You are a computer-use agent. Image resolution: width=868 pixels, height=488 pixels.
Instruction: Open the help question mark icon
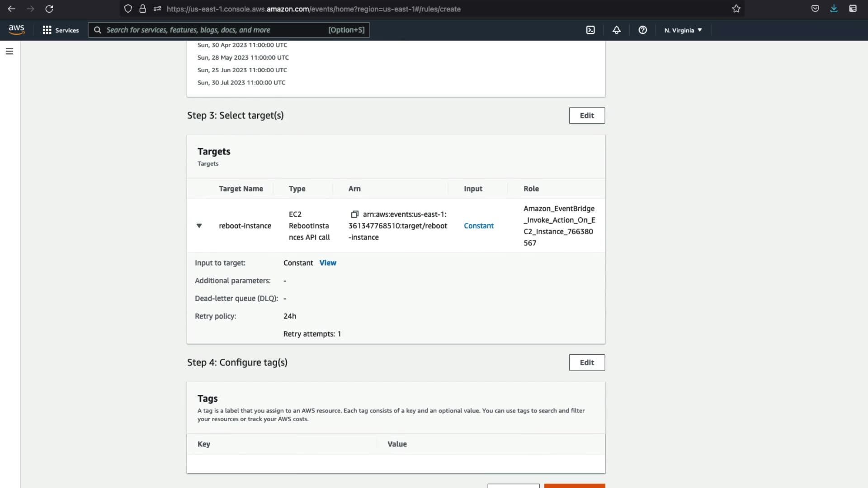642,30
